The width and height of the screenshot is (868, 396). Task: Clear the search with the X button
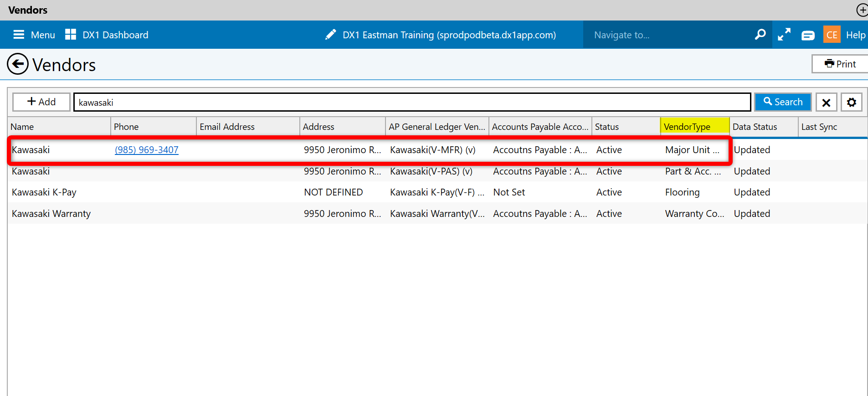(826, 102)
